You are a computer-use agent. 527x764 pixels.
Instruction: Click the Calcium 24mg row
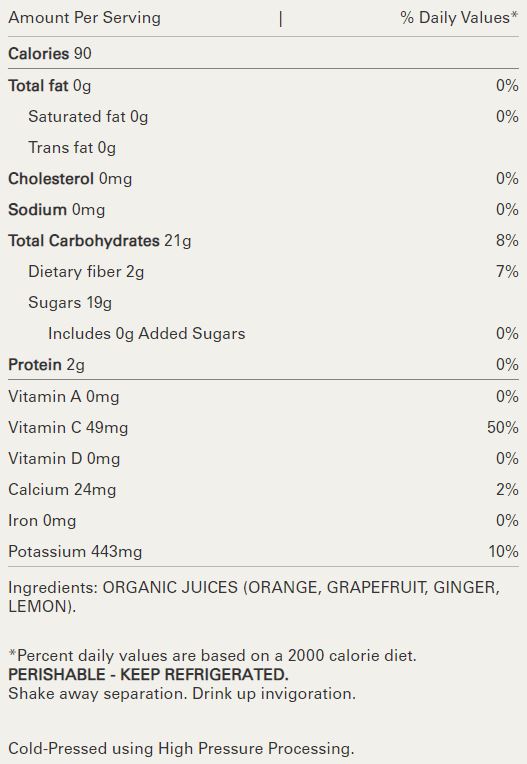(263, 490)
